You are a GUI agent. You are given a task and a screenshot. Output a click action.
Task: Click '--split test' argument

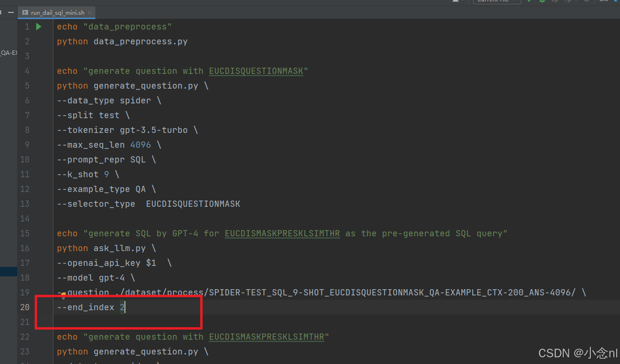[x=88, y=115]
